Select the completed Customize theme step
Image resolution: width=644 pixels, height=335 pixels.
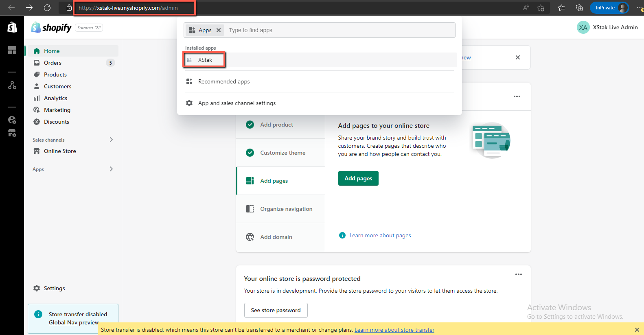[x=283, y=153]
